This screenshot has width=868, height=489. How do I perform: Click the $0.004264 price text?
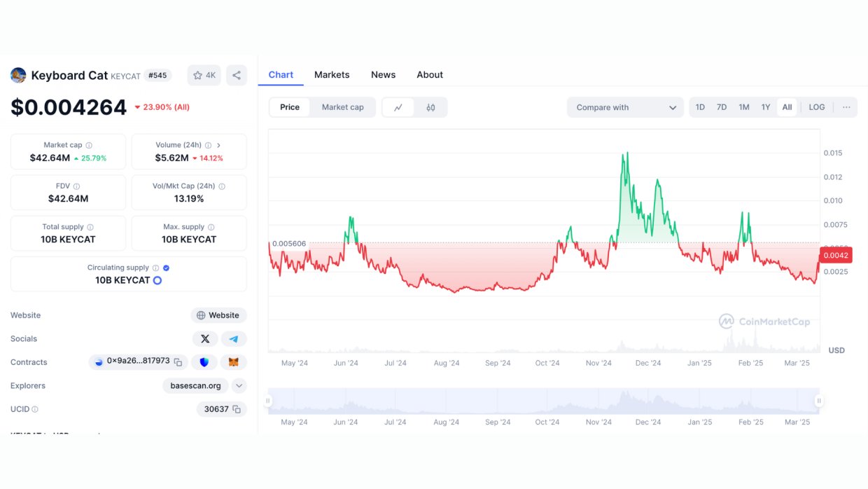[x=69, y=107]
